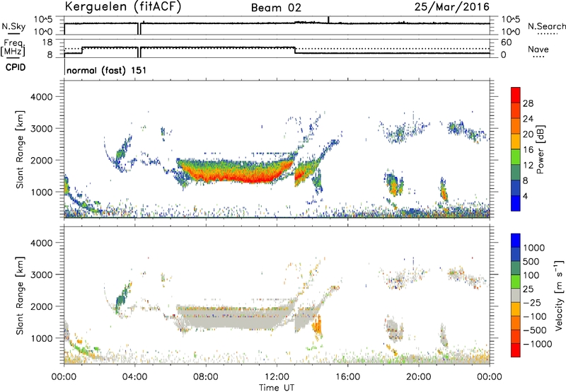This screenshot has width=566, height=392.
Task: Click the 'Velocity [m s⁻¹]' colorbar label
Action: click(559, 295)
